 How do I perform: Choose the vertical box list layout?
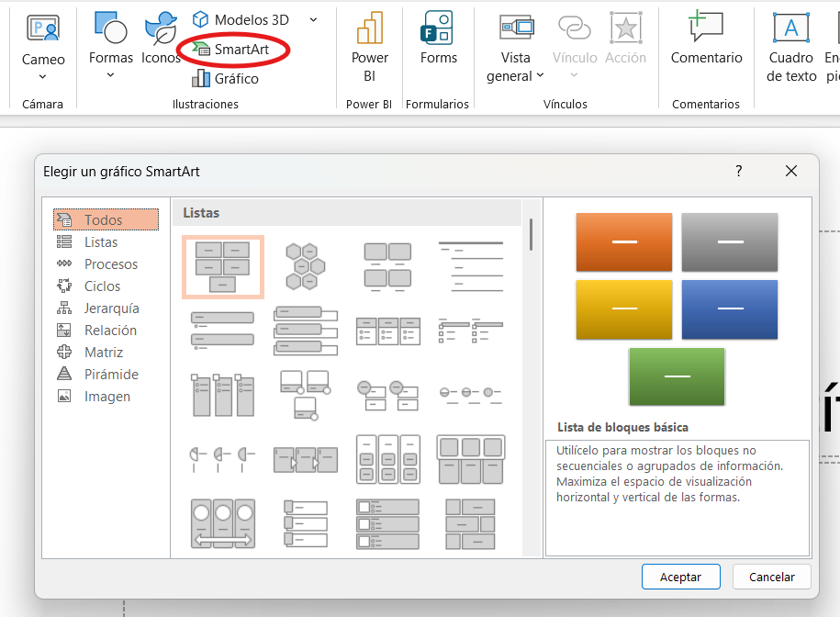(x=306, y=331)
